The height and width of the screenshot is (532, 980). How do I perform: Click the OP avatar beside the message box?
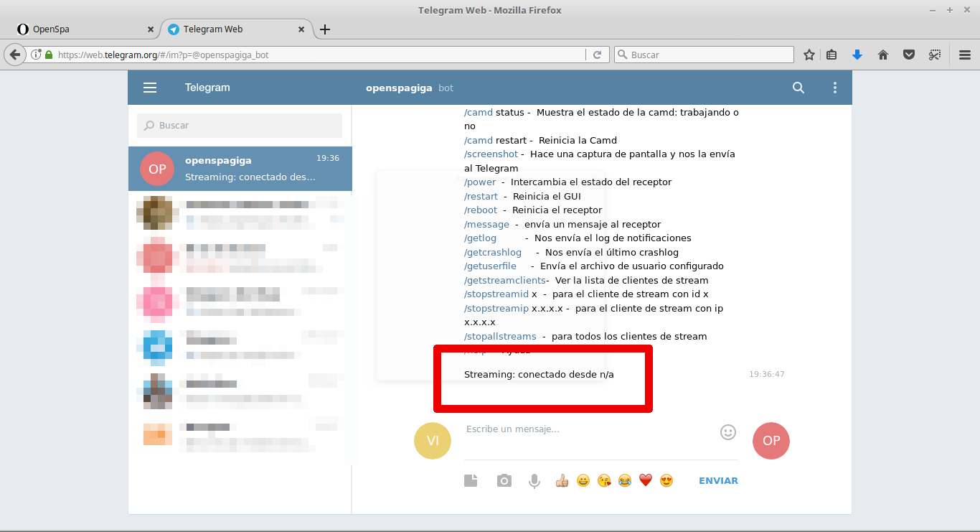click(771, 441)
